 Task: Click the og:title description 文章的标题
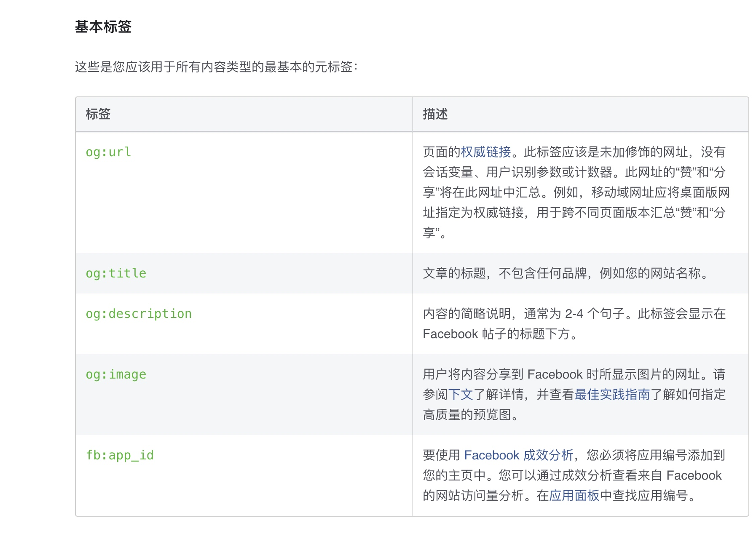click(x=454, y=273)
